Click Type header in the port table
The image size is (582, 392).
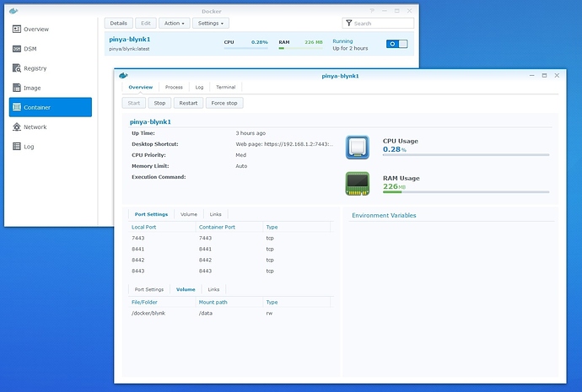pyautogui.click(x=272, y=227)
